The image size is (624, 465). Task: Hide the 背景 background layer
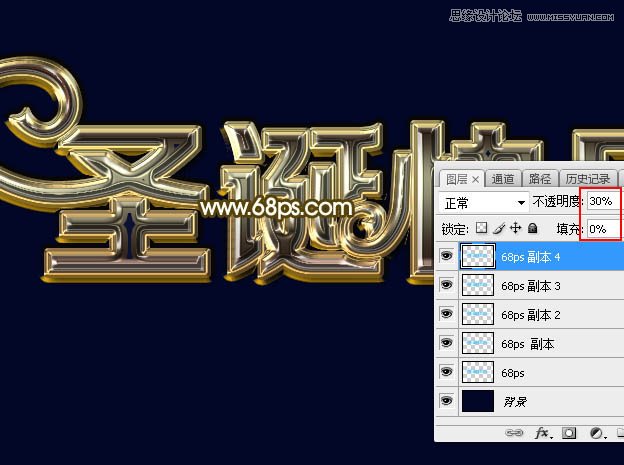tap(447, 401)
